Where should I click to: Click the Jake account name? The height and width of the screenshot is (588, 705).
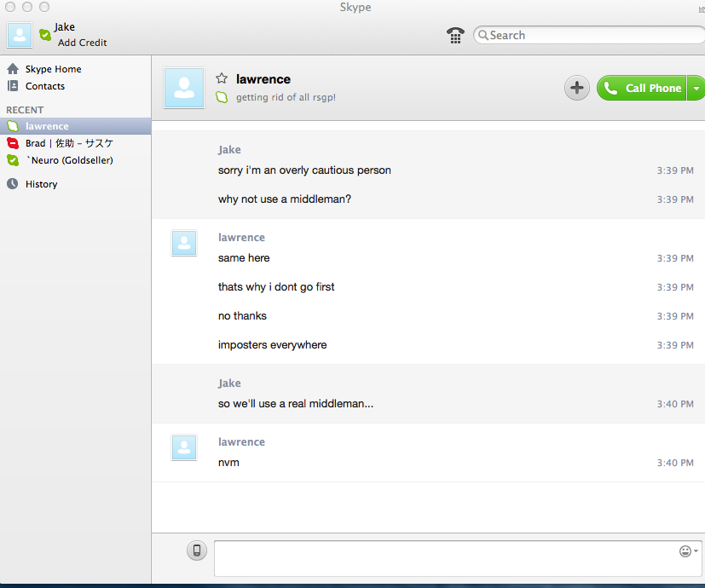[x=64, y=27]
